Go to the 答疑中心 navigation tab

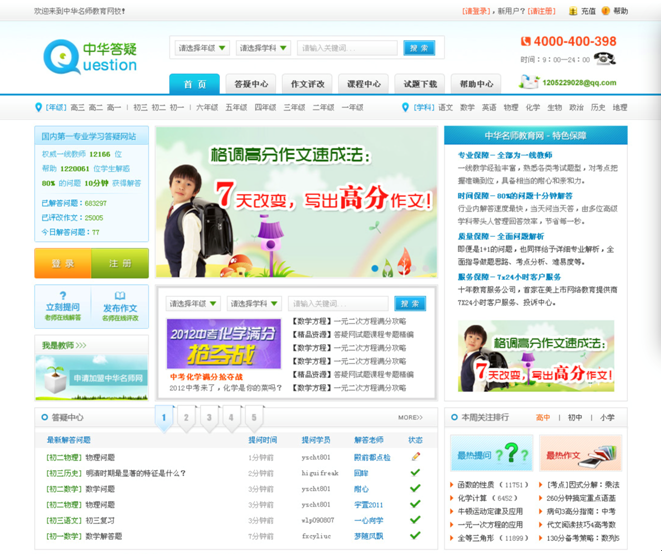click(251, 84)
